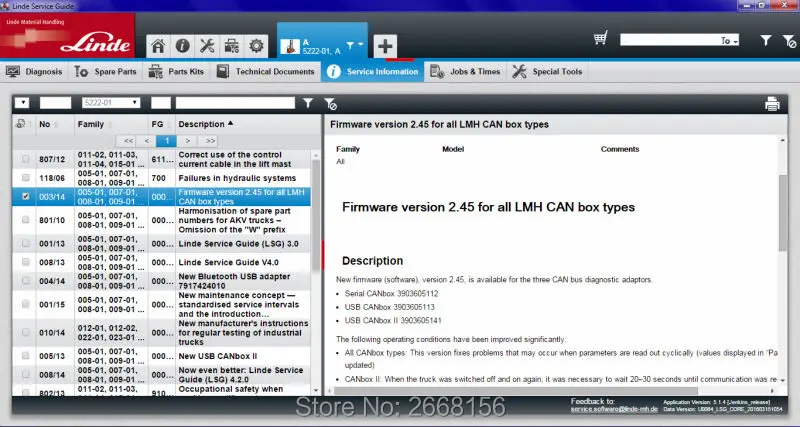Open the service software feedback email link
The height and width of the screenshot is (427, 800).
612,409
